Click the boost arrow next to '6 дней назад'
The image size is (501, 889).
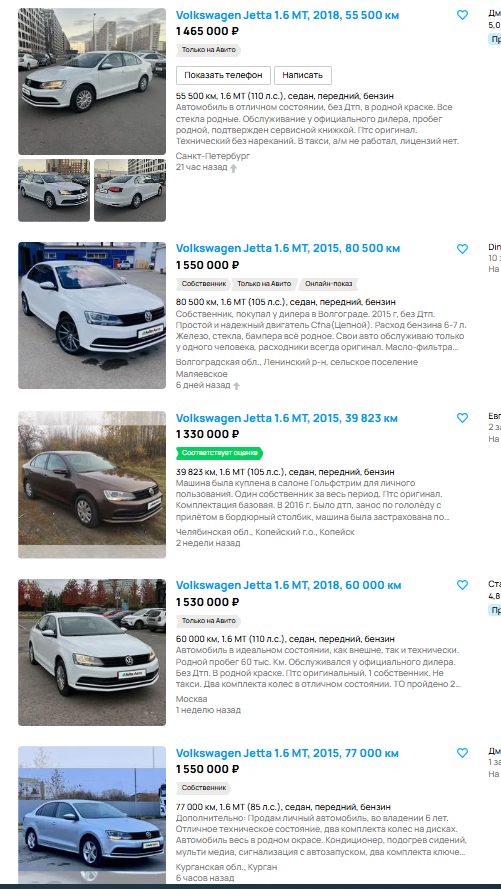pyautogui.click(x=236, y=386)
